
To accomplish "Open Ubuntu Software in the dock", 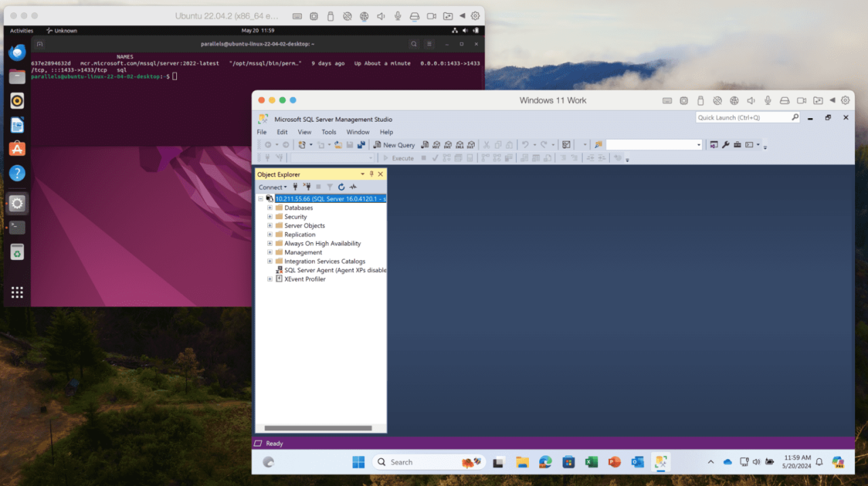I will (17, 149).
